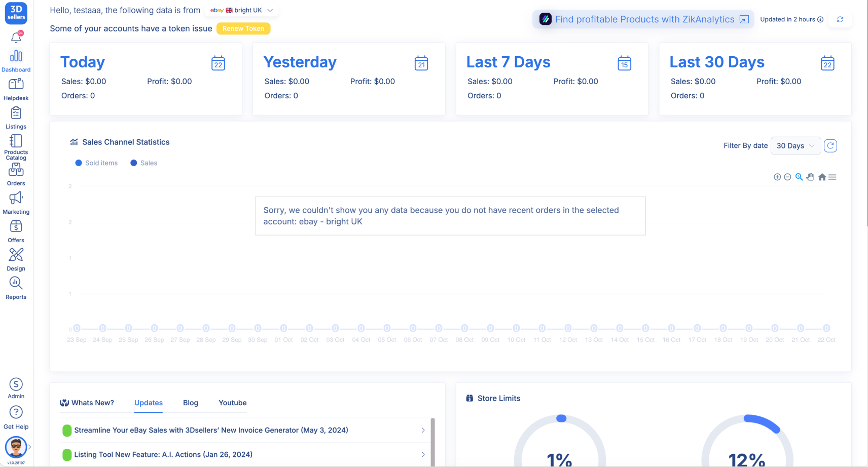Click the 23 Sep data point on chart
868x467 pixels.
coord(77,328)
